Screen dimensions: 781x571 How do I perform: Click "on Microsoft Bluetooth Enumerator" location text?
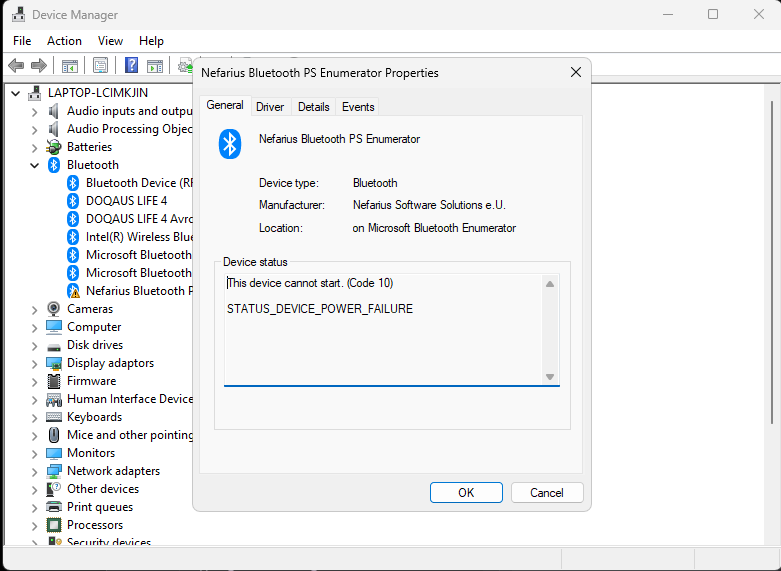(x=434, y=228)
